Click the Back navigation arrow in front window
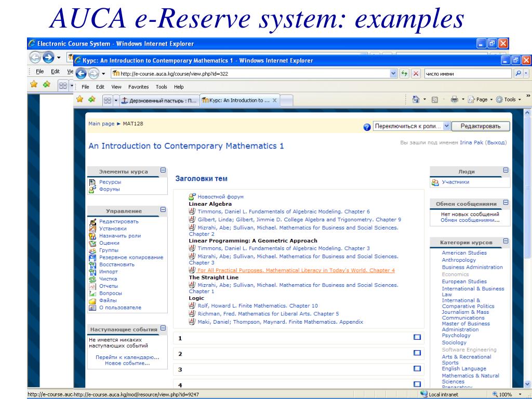 pos(81,73)
